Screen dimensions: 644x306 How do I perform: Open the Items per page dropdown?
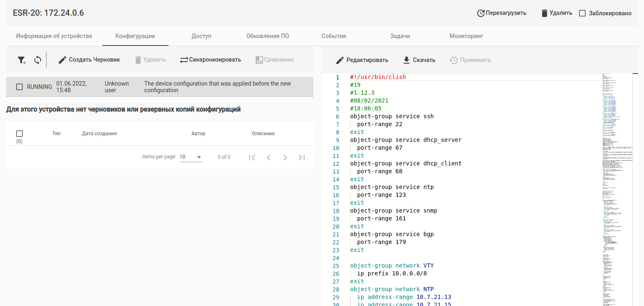tap(191, 157)
